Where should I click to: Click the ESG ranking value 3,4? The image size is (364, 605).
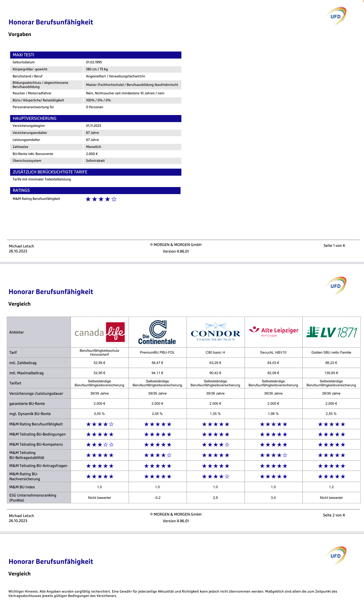tap(273, 498)
